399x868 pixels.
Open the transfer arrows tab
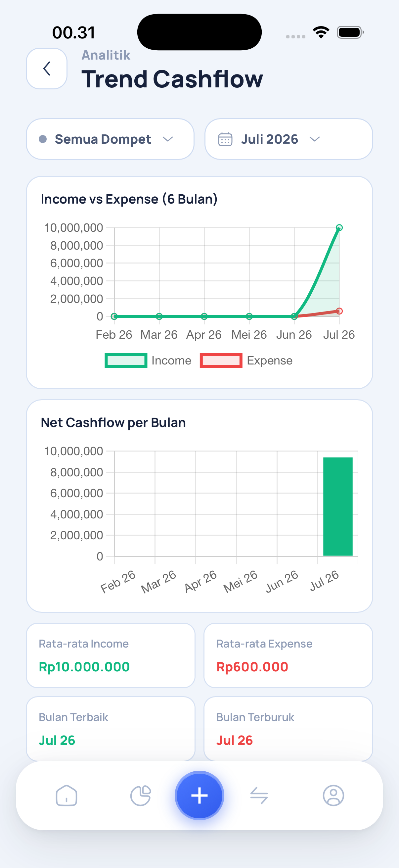tap(259, 796)
